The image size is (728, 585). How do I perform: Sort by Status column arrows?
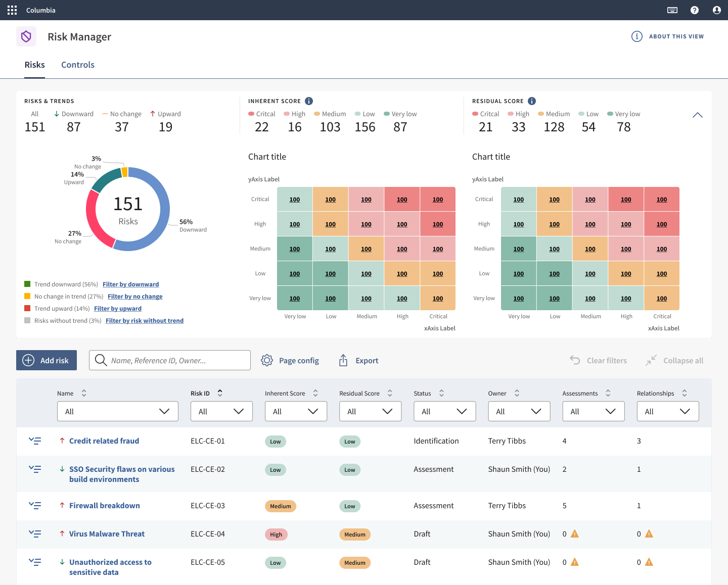(441, 393)
